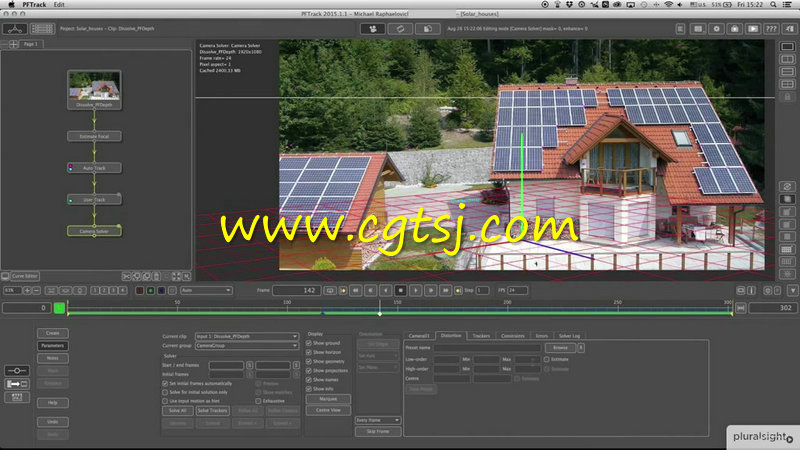Switch to the Camera01 tab
800x450 pixels.
coord(419,336)
